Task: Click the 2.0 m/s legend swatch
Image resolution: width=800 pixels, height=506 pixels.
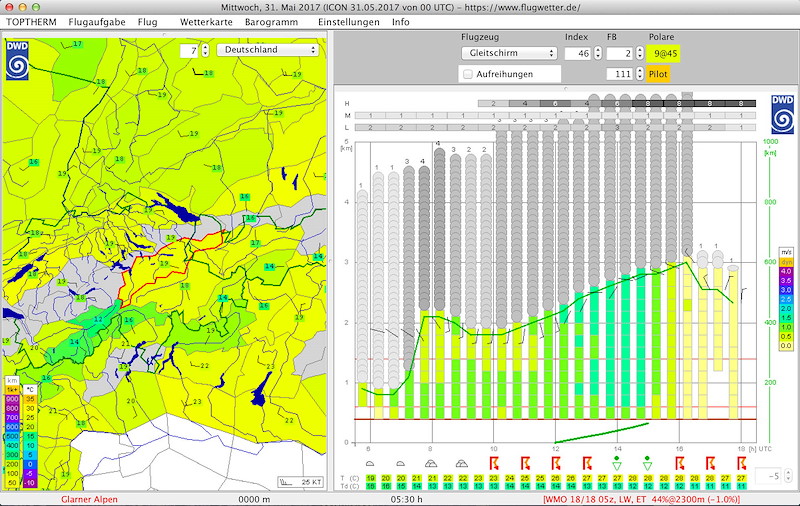Action: click(786, 309)
